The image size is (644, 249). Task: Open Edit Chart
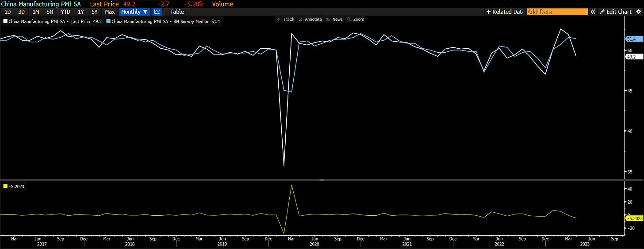(x=615, y=12)
